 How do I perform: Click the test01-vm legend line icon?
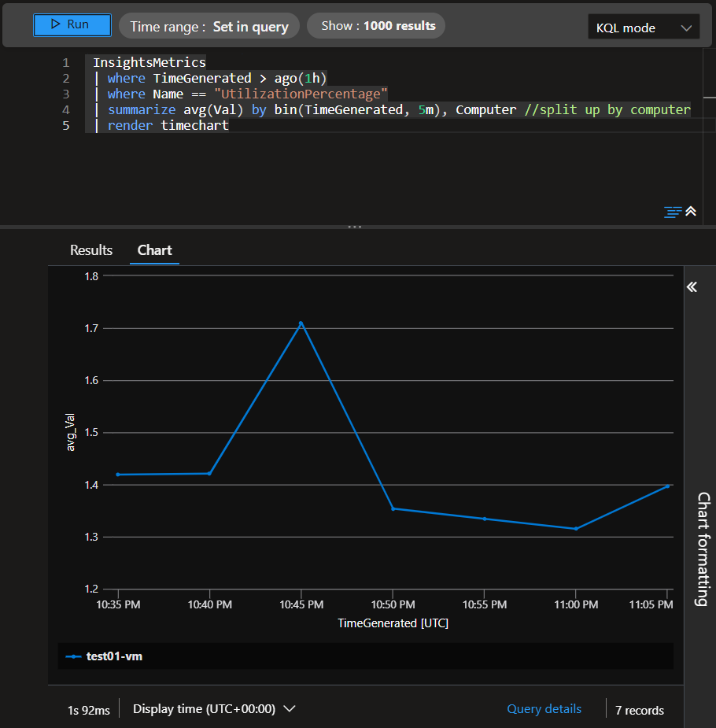pos(76,656)
